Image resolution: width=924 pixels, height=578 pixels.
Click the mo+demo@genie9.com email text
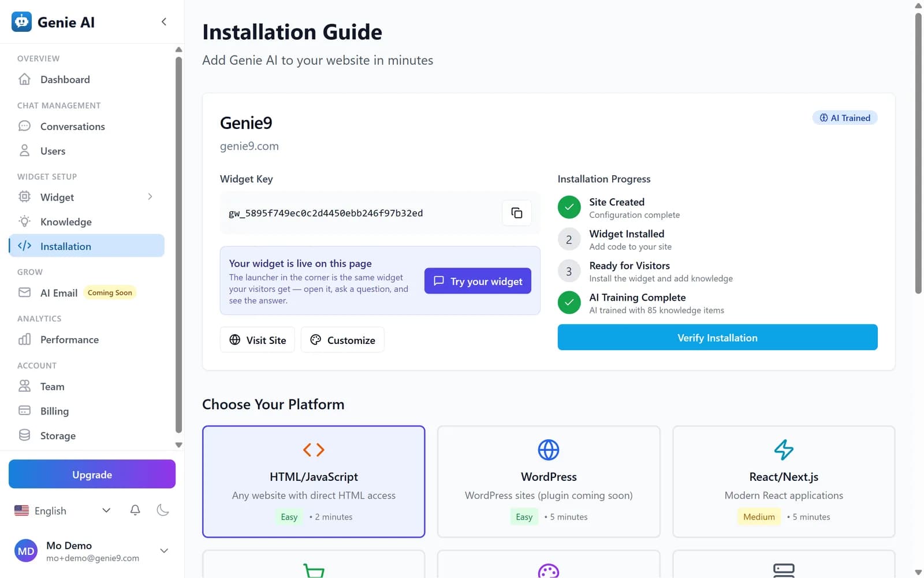pos(92,558)
